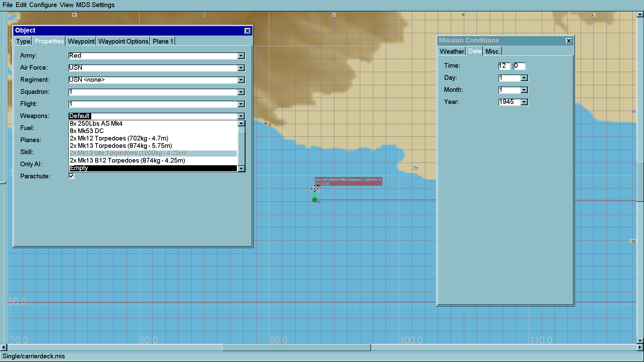Click map vertical scrollbar up arrow
This screenshot has width=644, height=362.
[x=640, y=14]
